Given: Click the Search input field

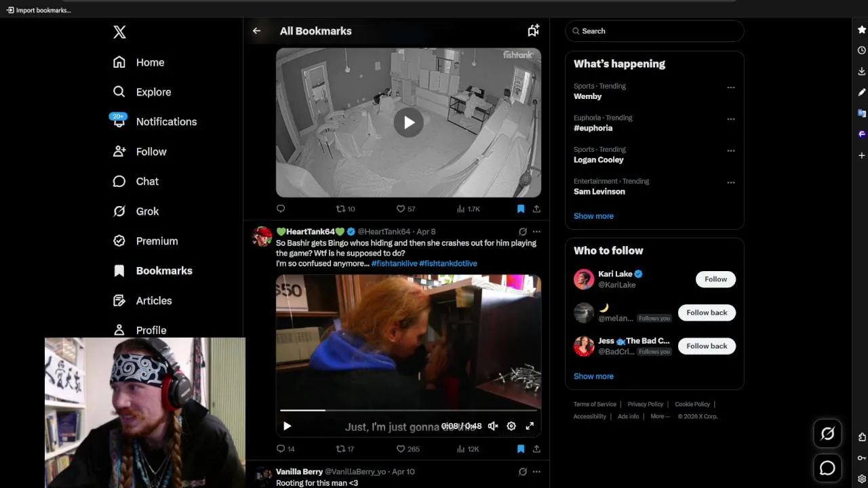Looking at the screenshot, I should point(654,31).
